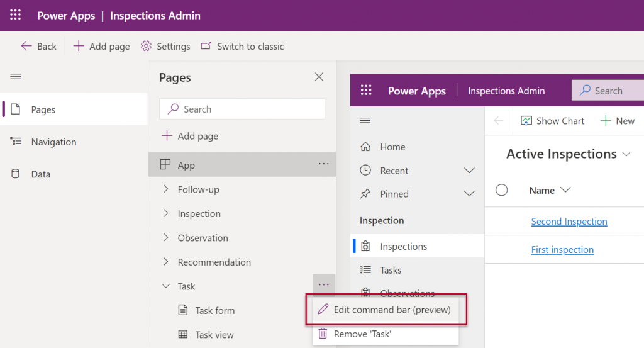Open more options ellipsis for Task
Viewport: 644px width, 348px height.
pyautogui.click(x=324, y=284)
